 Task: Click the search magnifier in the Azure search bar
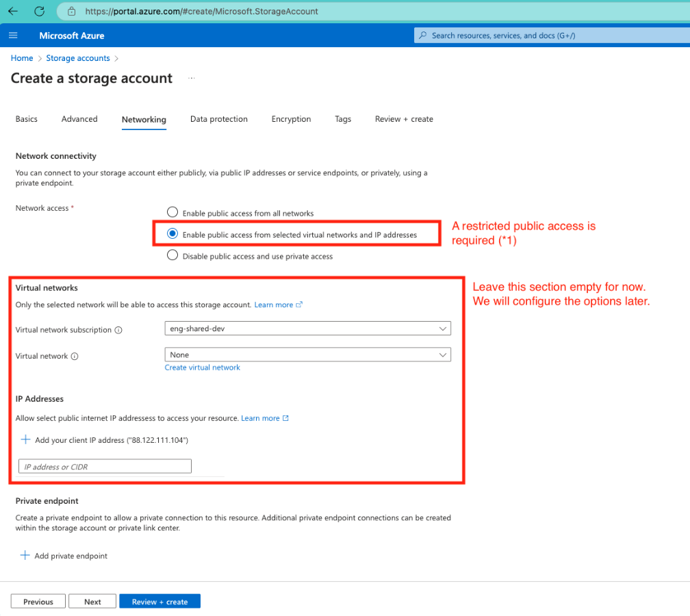(x=424, y=35)
